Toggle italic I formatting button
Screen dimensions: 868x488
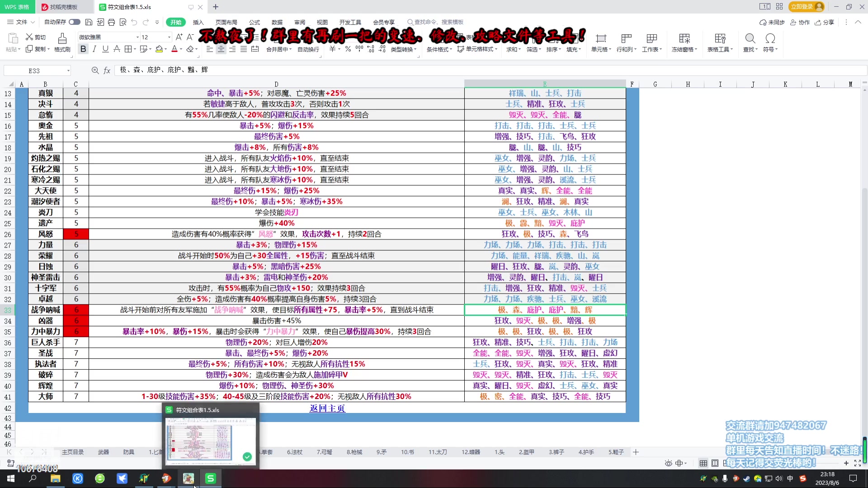[x=95, y=49]
